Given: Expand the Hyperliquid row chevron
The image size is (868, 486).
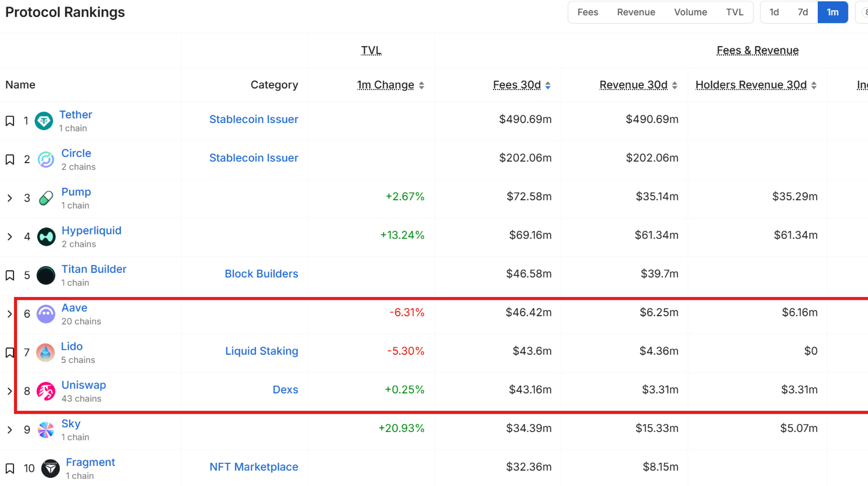Looking at the screenshot, I should click(10, 237).
